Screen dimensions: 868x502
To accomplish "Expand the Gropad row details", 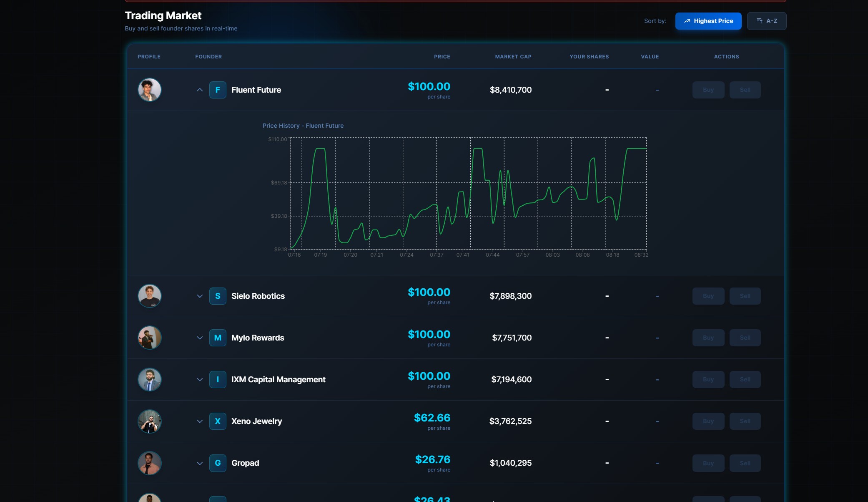I will click(200, 463).
